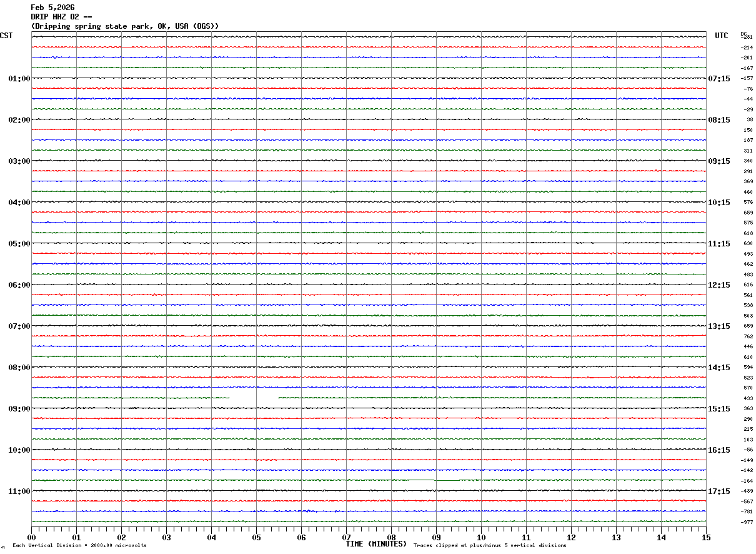Image resolution: width=756 pixels, height=554 pixels.
Task: Click the DC offset value 103
Action: [x=748, y=440]
